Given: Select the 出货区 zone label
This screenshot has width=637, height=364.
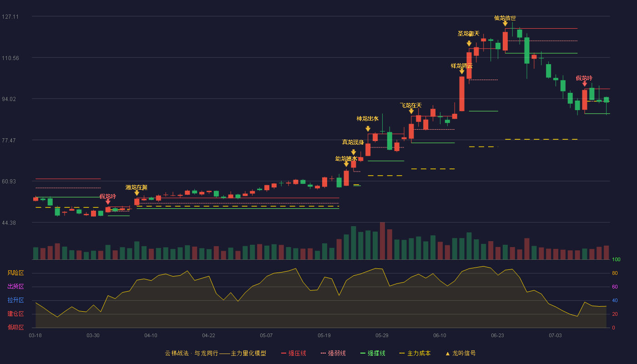Looking at the screenshot, I should point(15,287).
